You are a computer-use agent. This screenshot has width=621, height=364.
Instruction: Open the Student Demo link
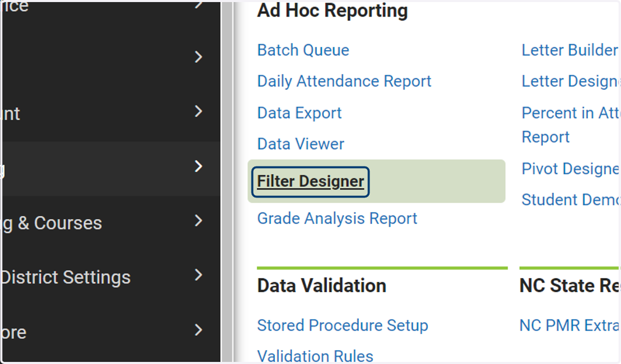point(571,200)
